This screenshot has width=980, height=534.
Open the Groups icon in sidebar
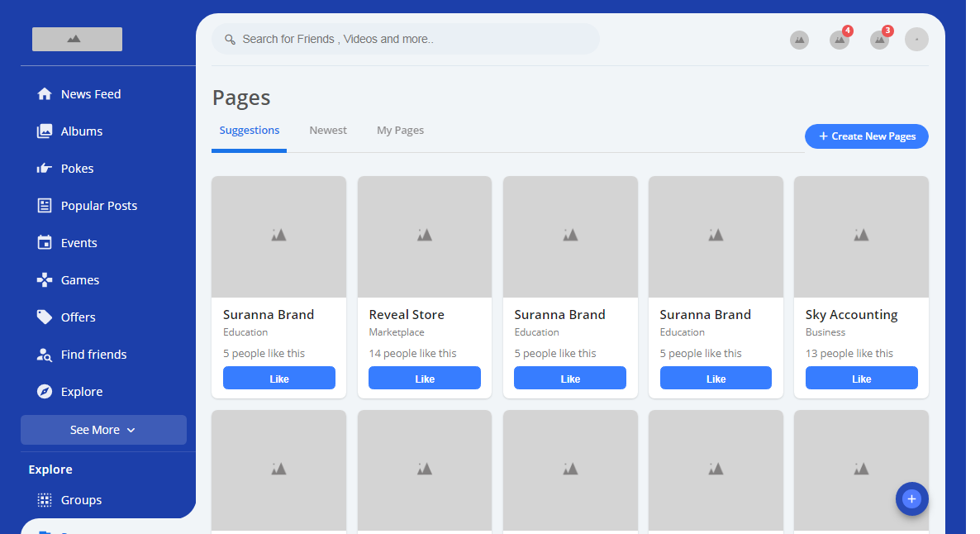[45, 500]
